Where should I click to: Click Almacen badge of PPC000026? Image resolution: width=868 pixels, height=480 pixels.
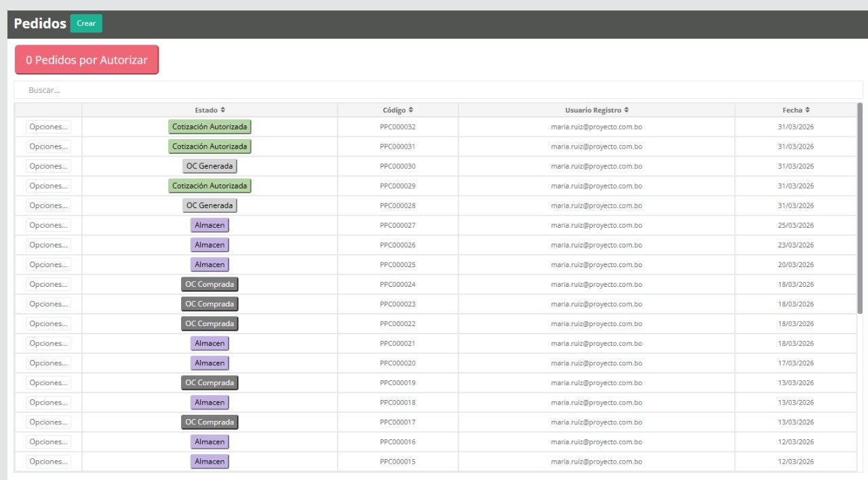(210, 245)
